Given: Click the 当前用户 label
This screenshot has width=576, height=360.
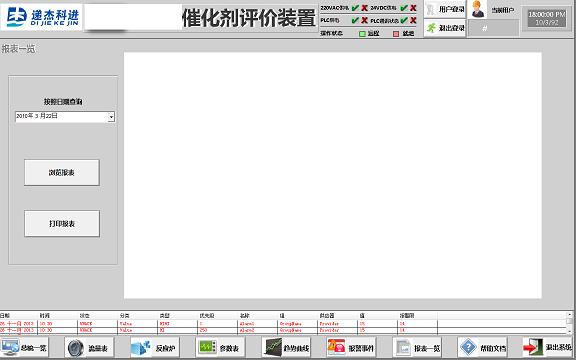Looking at the screenshot, I should (503, 10).
